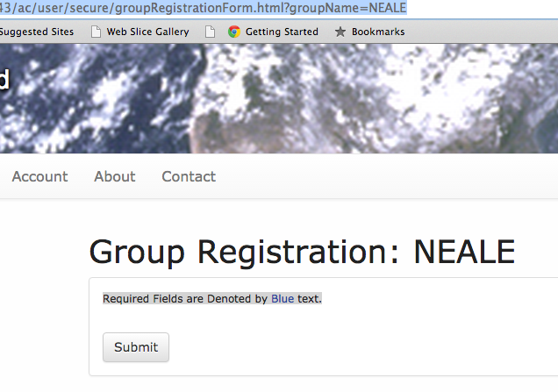Click the Chrome icon beside Getting Started

tap(234, 32)
